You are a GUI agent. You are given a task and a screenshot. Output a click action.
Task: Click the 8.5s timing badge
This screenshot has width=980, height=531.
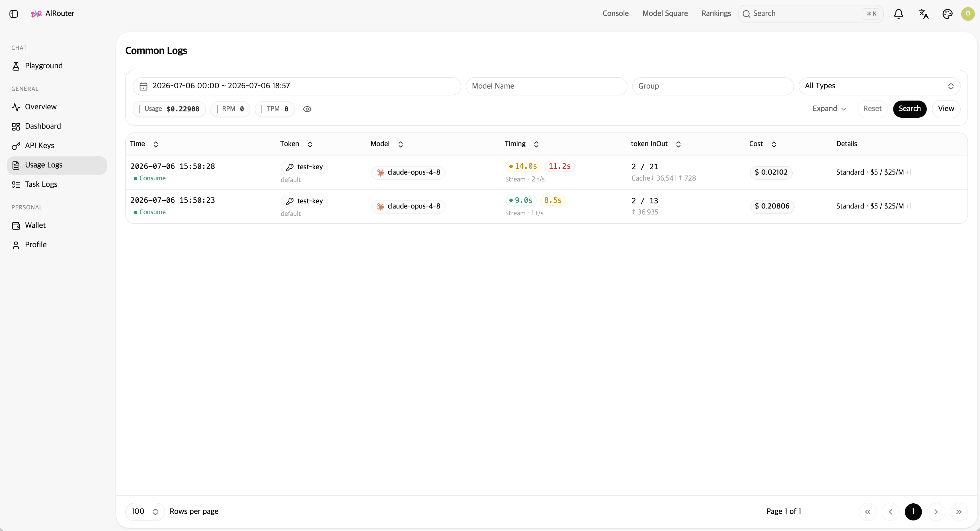(x=553, y=200)
